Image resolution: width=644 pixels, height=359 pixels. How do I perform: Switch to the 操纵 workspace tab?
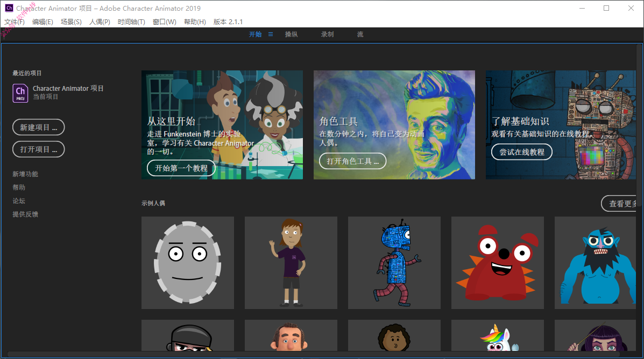291,34
